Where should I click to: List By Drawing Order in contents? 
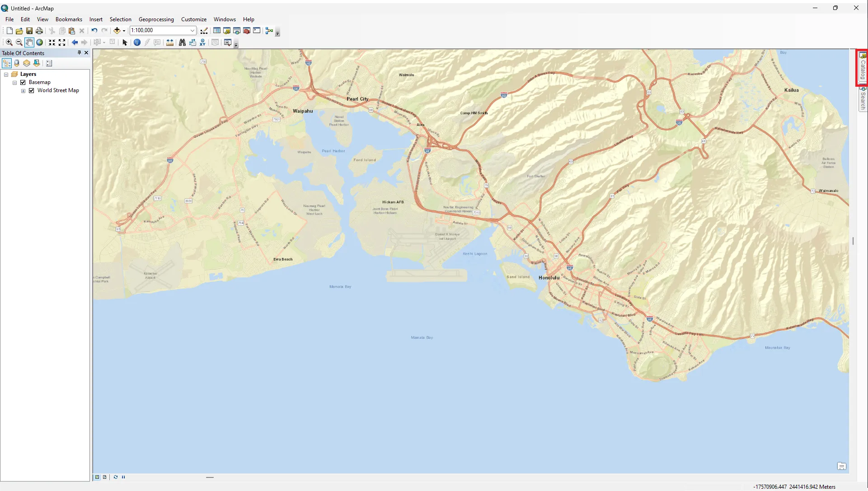(7, 63)
